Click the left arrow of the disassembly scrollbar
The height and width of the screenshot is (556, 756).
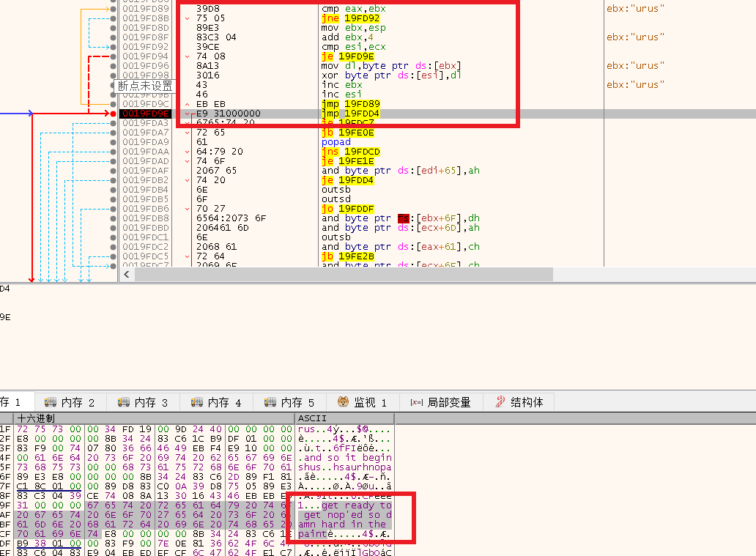(127, 275)
